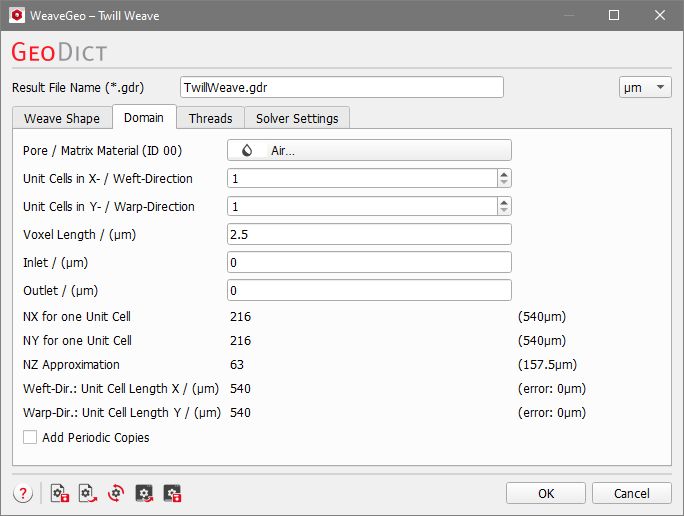Image resolution: width=684 pixels, height=516 pixels.
Task: Click the save settings file icon
Action: click(x=60, y=493)
